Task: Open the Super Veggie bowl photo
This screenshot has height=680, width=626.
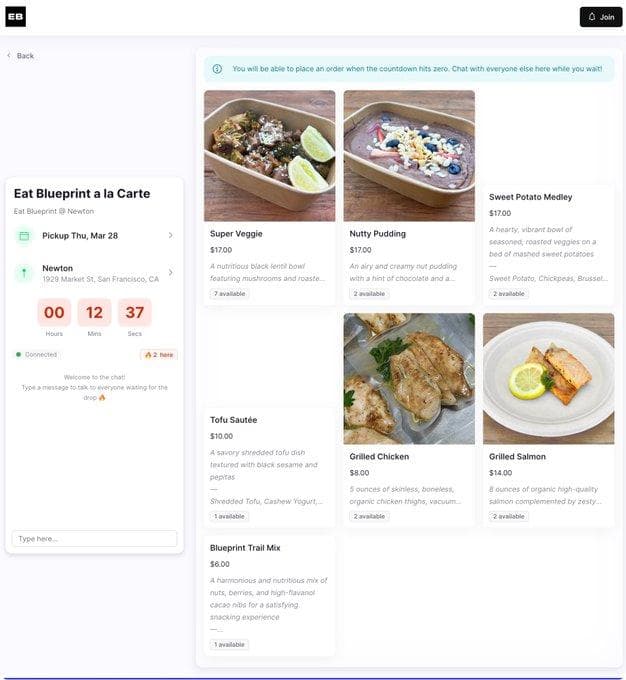Action: pos(269,156)
